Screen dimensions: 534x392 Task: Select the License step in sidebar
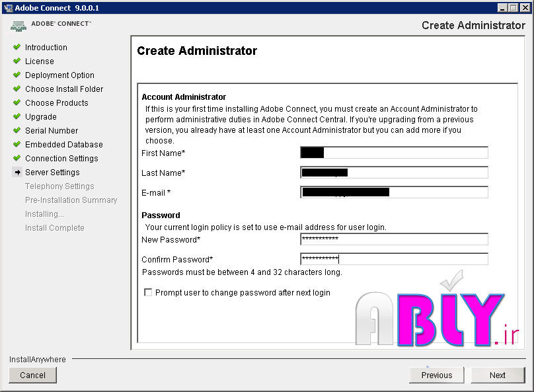(40, 61)
